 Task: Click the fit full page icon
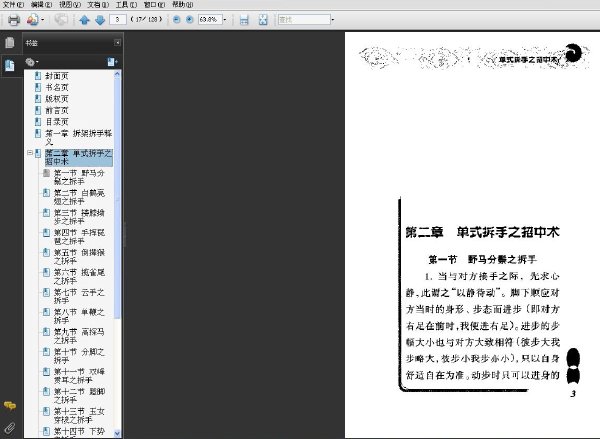pyautogui.click(x=263, y=20)
